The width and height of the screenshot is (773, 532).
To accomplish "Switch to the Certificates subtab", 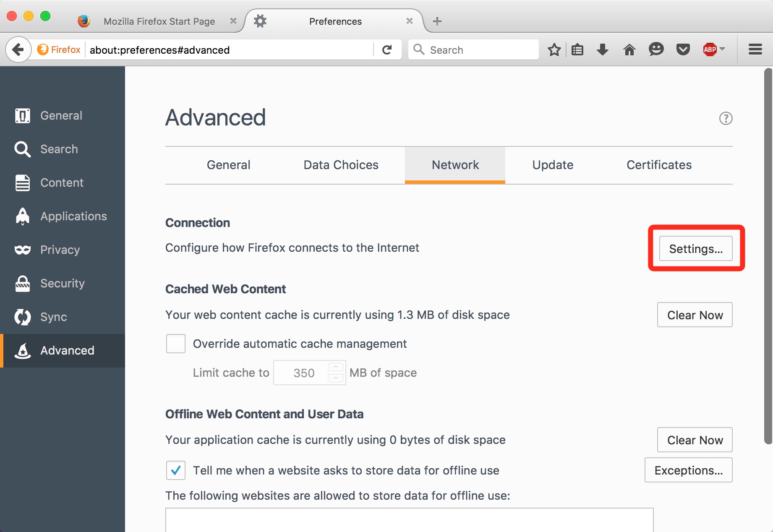I will click(x=659, y=165).
